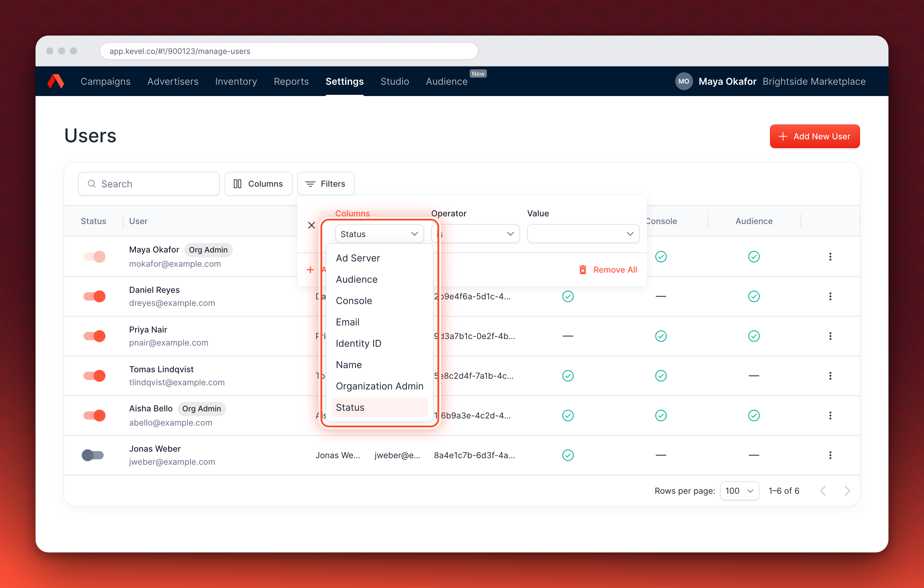Click Jonas Weber's Ad Server check icon
Viewport: 924px width, 588px height.
click(567, 455)
